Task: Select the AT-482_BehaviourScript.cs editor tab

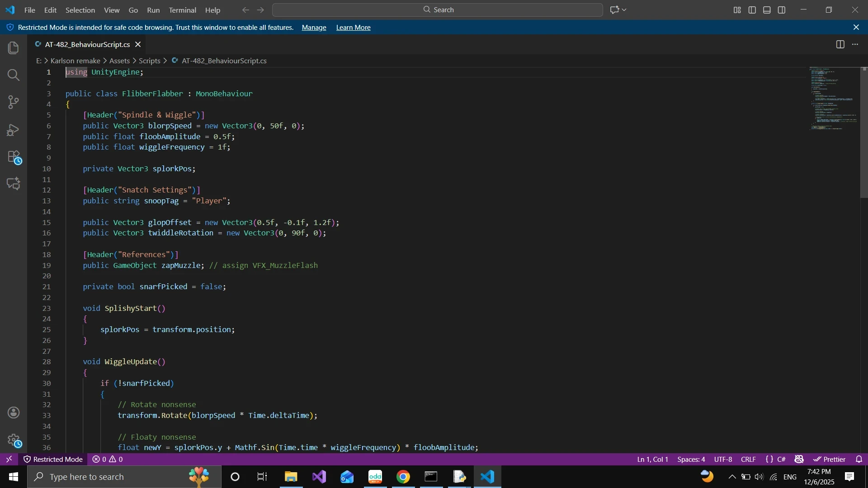Action: click(87, 44)
